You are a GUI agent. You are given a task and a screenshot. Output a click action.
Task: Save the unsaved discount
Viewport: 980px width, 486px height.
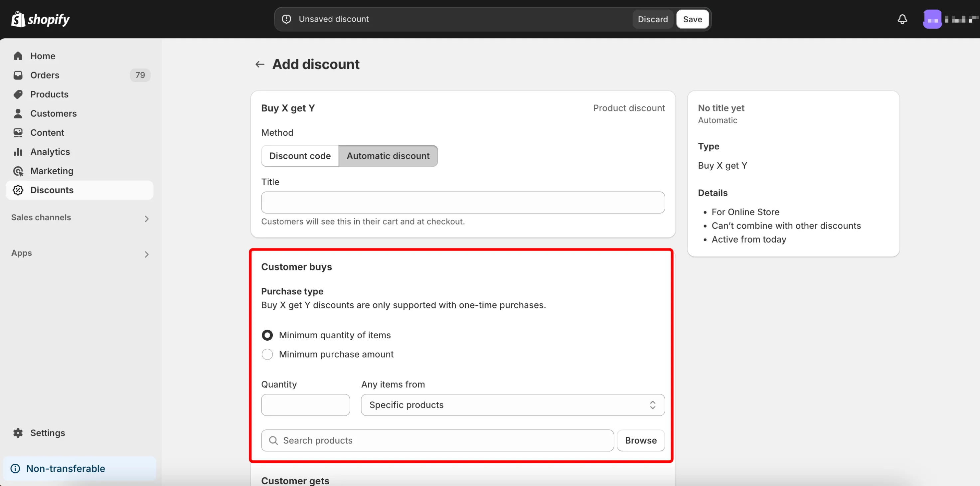click(x=692, y=19)
